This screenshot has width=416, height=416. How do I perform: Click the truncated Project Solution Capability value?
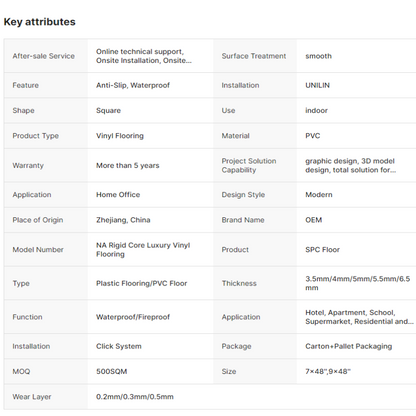(351, 166)
